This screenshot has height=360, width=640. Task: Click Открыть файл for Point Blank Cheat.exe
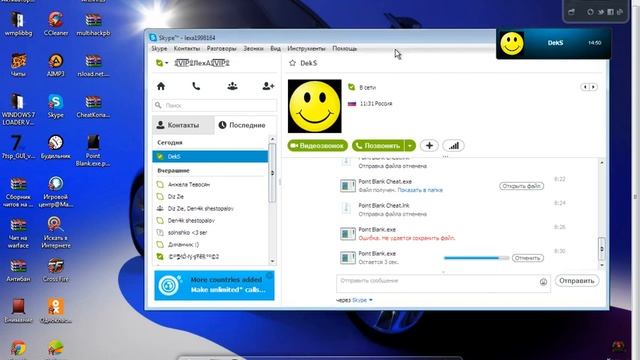[x=521, y=186]
